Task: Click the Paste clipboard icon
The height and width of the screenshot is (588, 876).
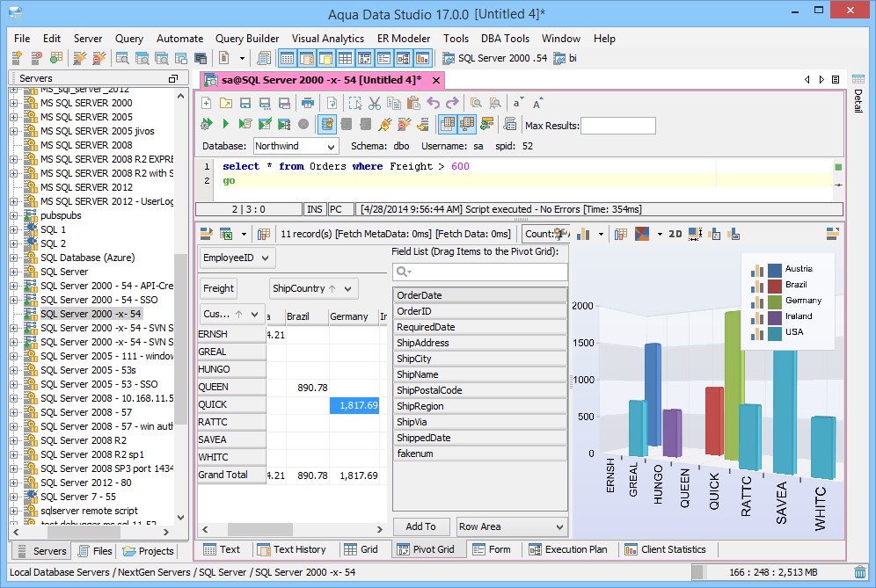Action: pos(415,103)
